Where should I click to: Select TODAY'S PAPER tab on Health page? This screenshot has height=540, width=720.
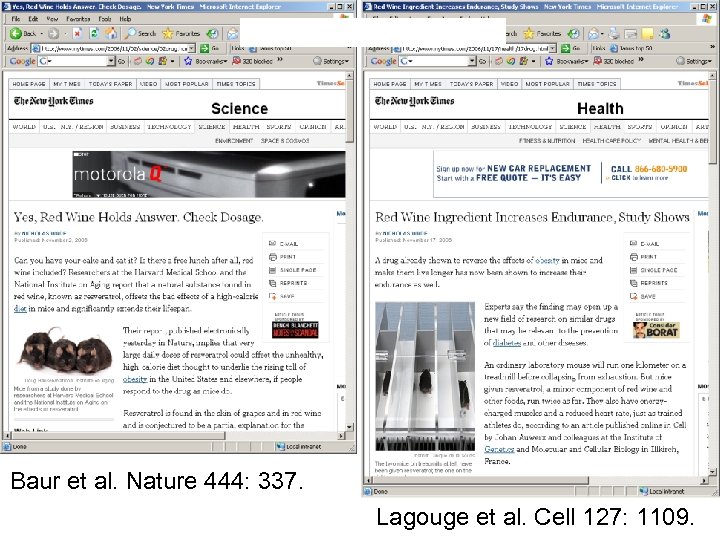471,84
